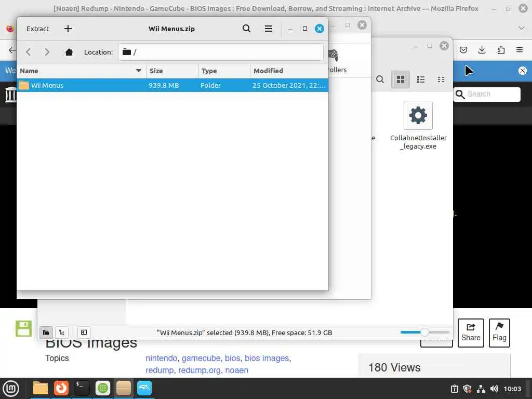This screenshot has height=399, width=532.
Task: Open the volume control in system tray
Action: (494, 389)
